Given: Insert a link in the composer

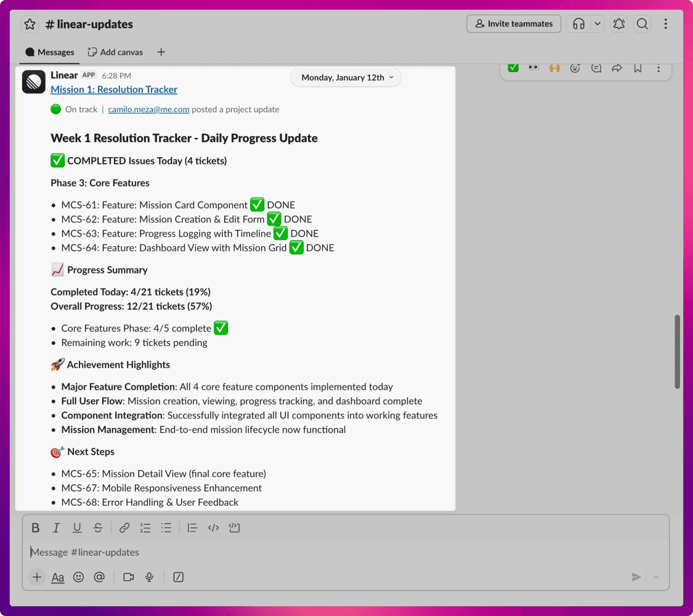Looking at the screenshot, I should pos(124,528).
